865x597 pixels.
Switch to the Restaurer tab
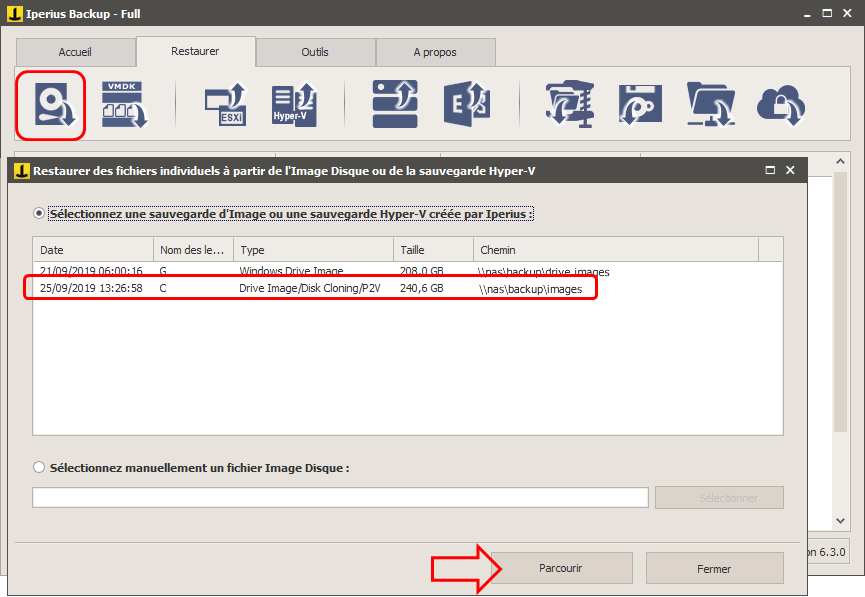(195, 51)
